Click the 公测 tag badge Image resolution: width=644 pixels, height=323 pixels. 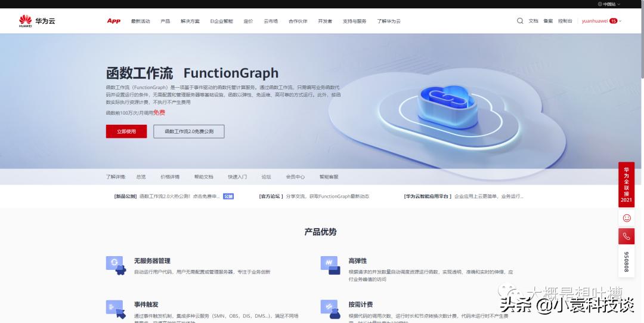[x=228, y=196]
